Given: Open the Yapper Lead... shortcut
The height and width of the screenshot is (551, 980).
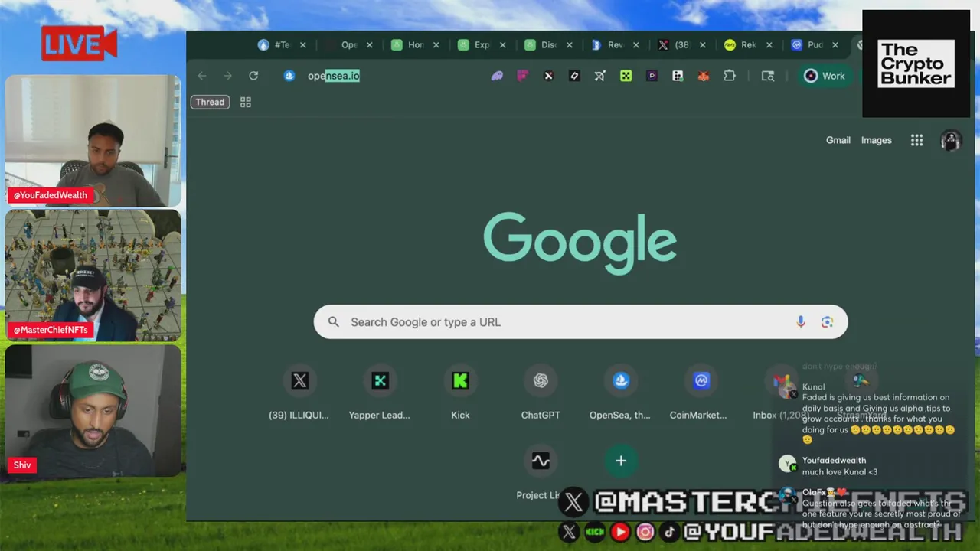Looking at the screenshot, I should click(380, 393).
